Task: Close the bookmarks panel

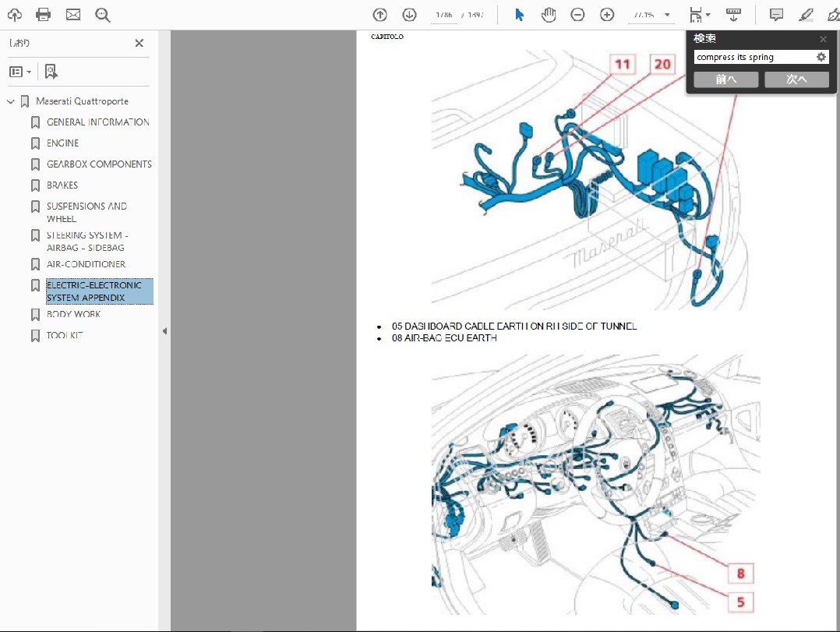Action: tap(139, 43)
